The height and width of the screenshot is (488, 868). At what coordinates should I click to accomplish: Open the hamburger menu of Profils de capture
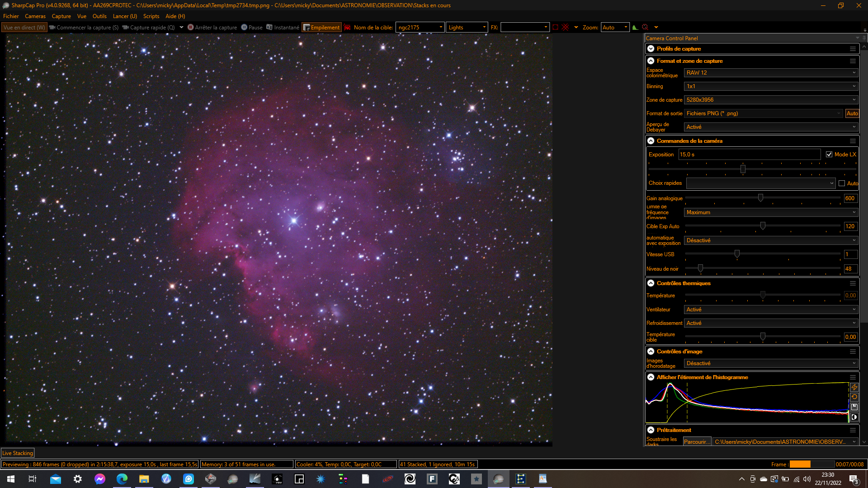[853, 49]
